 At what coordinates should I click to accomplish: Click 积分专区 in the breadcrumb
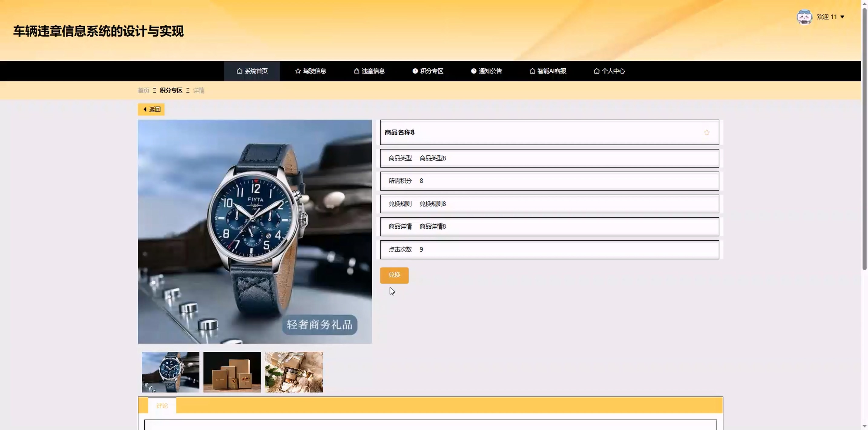click(171, 90)
